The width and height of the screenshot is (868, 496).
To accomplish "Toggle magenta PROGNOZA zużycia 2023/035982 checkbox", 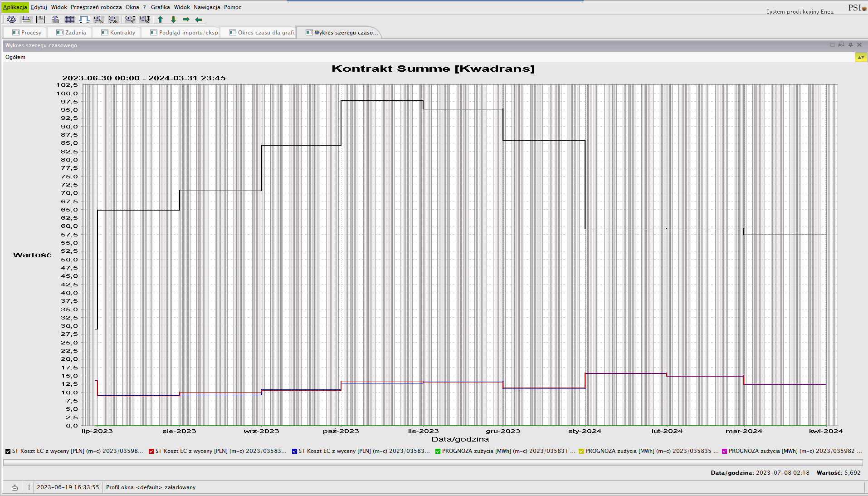I will [x=724, y=451].
